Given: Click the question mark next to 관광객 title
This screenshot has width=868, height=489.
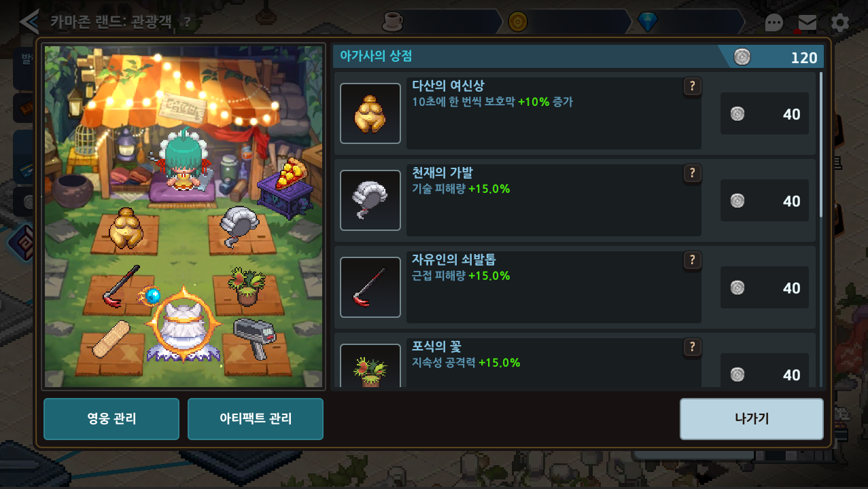Looking at the screenshot, I should pos(187,22).
